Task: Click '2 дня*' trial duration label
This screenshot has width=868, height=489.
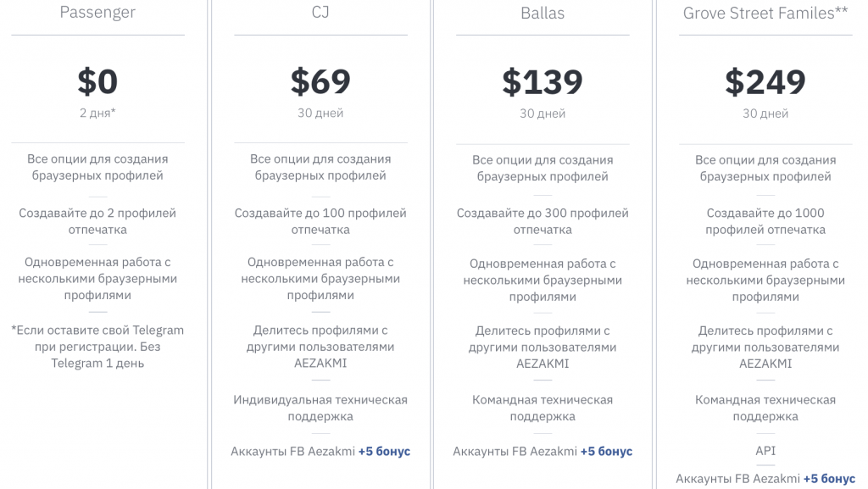Action: pyautogui.click(x=97, y=113)
